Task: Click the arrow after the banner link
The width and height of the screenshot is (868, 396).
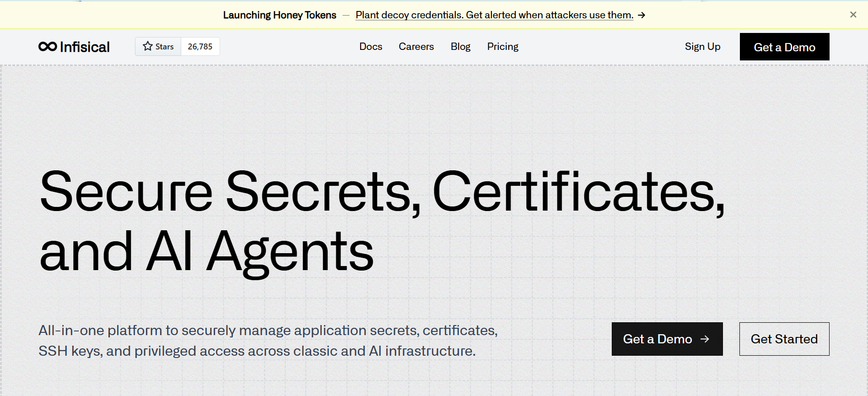Action: (x=642, y=15)
